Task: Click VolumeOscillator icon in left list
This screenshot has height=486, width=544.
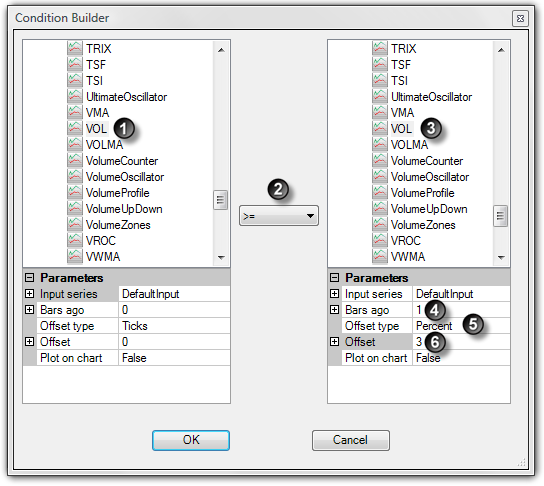Action: (75, 177)
